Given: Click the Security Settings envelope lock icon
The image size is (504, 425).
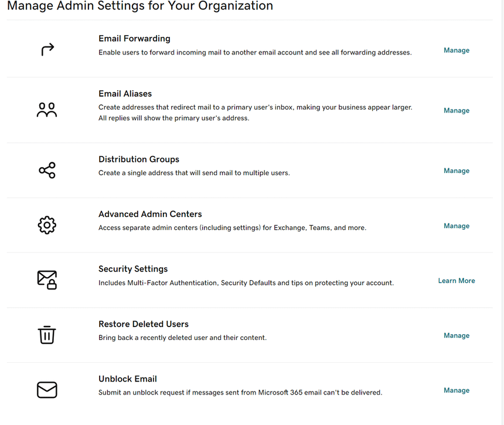Looking at the screenshot, I should (47, 280).
